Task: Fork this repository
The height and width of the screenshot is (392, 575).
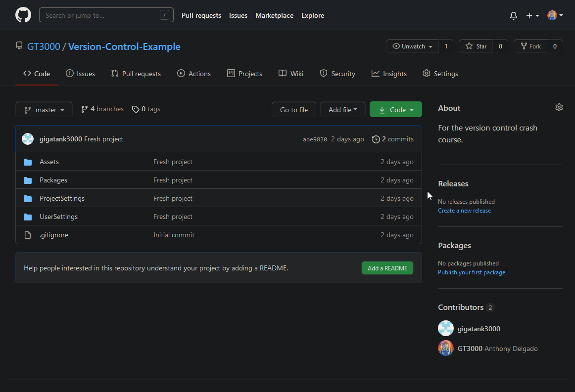Action: click(530, 46)
